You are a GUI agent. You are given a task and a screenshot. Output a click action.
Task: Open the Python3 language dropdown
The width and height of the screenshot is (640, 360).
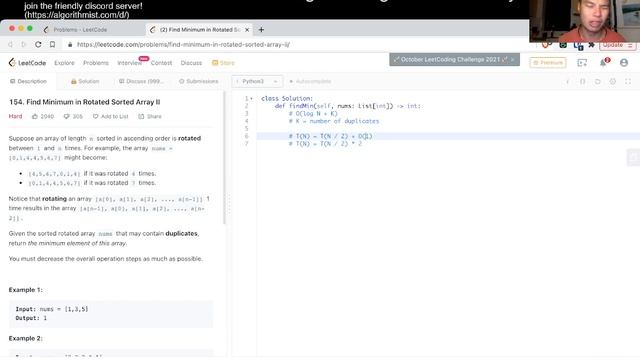(x=257, y=81)
